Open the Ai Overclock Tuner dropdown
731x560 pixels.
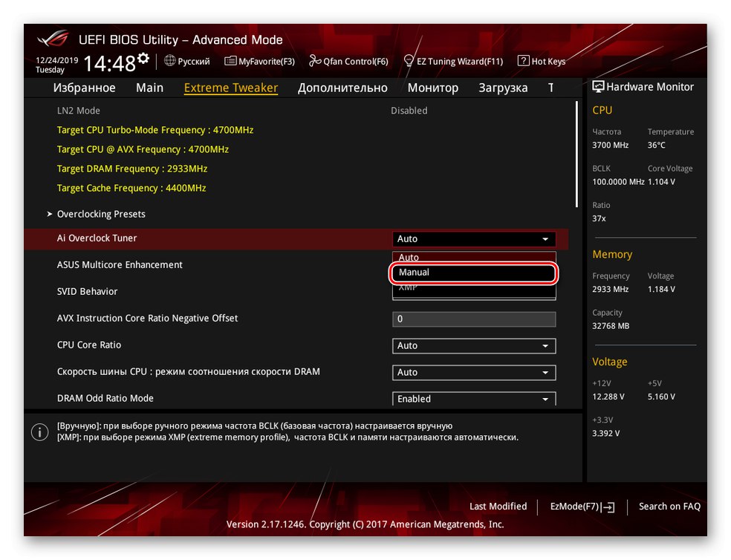(x=474, y=238)
